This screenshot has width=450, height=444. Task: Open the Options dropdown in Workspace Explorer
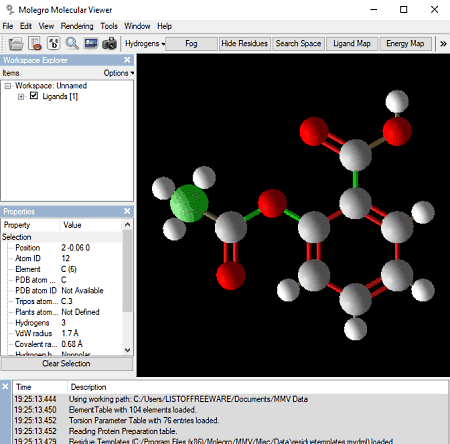119,73
